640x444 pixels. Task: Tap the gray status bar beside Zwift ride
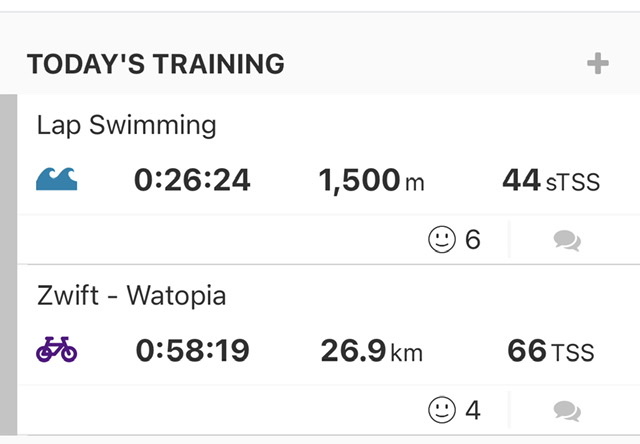[9, 350]
